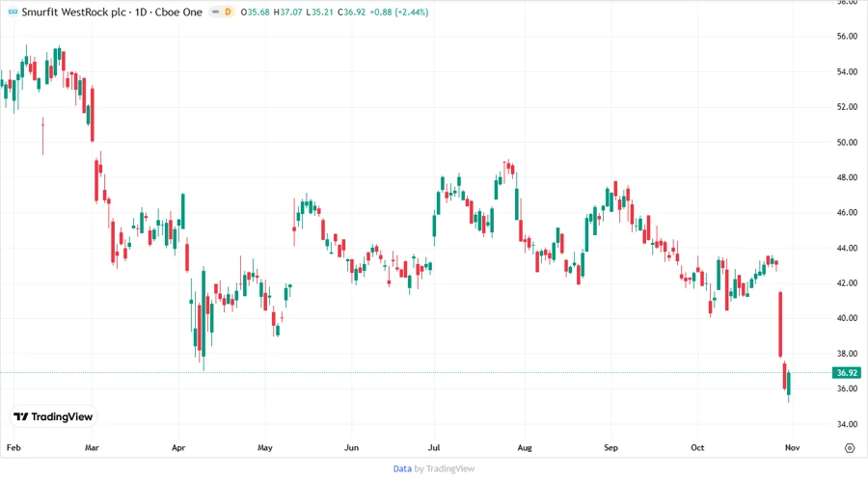Viewport: 868px width, 480px height.
Task: Open the TradingView logo button
Action: (53, 416)
